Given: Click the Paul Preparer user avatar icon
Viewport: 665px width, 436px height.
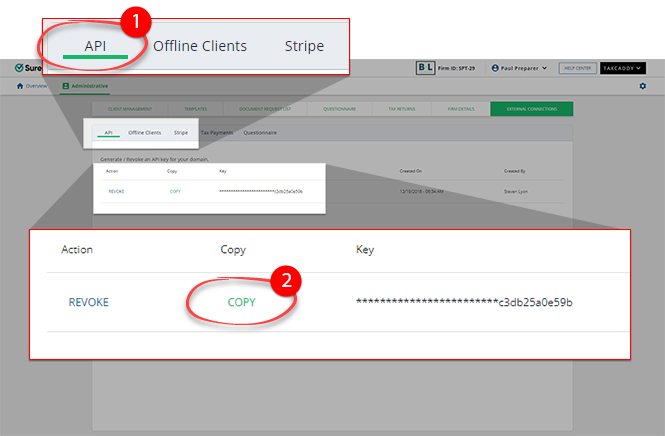Looking at the screenshot, I should pos(495,68).
